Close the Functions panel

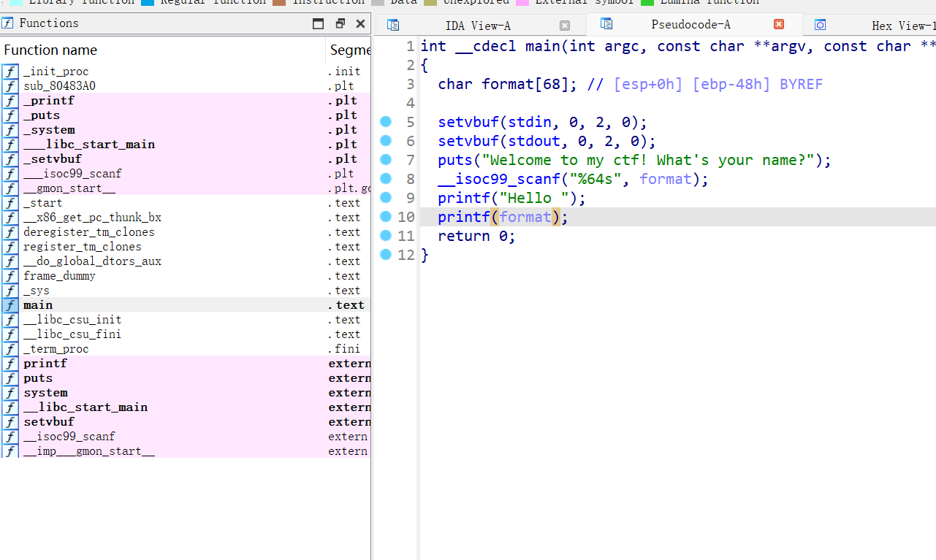tap(360, 23)
